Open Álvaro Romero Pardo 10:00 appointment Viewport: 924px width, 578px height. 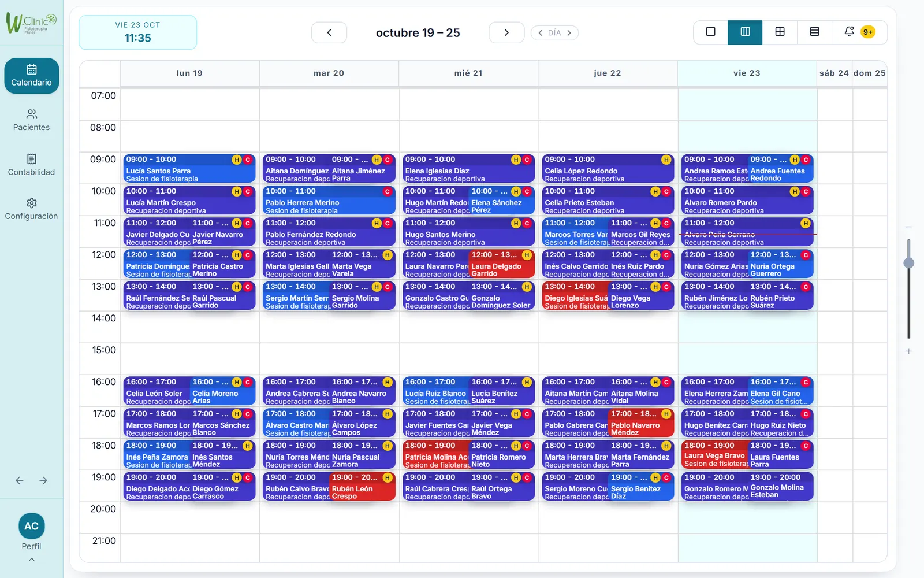[747, 200]
